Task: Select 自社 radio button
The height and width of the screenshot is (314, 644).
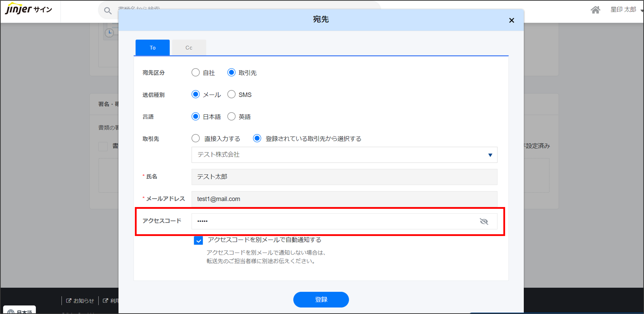Action: point(196,73)
